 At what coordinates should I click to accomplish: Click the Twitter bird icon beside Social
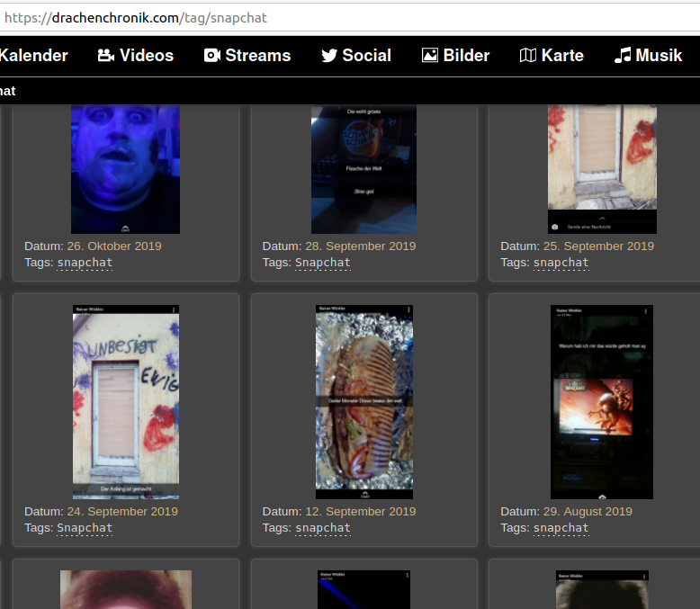pyautogui.click(x=329, y=56)
